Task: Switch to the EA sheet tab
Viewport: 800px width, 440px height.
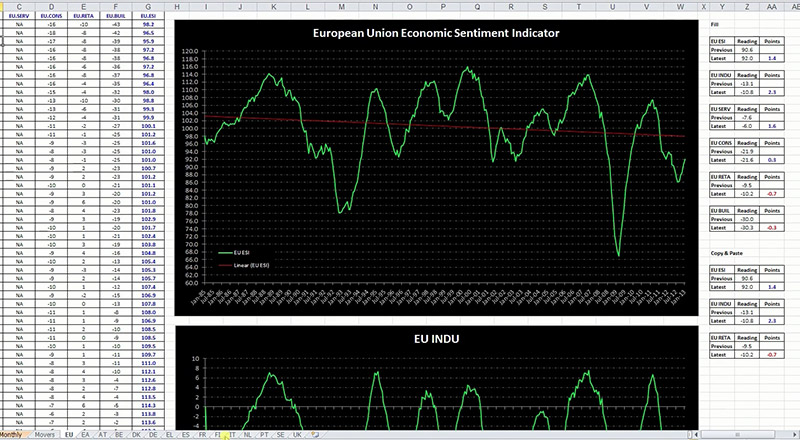Action: coord(86,435)
